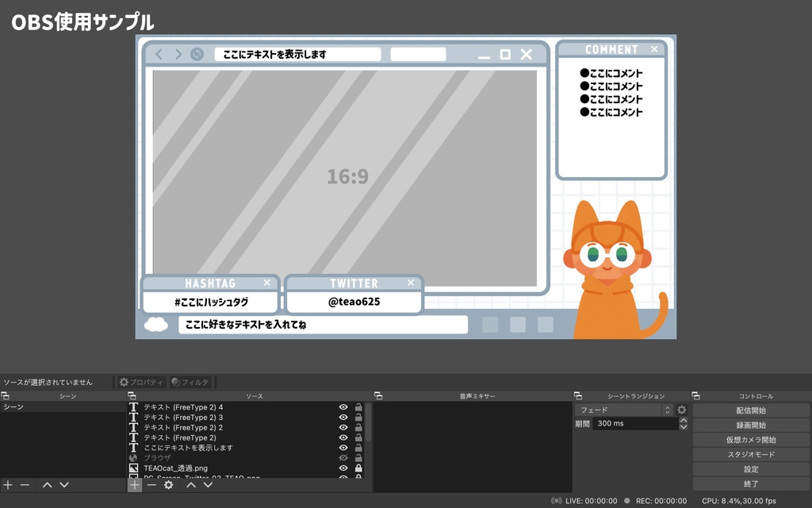The height and width of the screenshot is (508, 812).
Task: Unlock the TEAOcat_透過.png source
Action: 358,468
